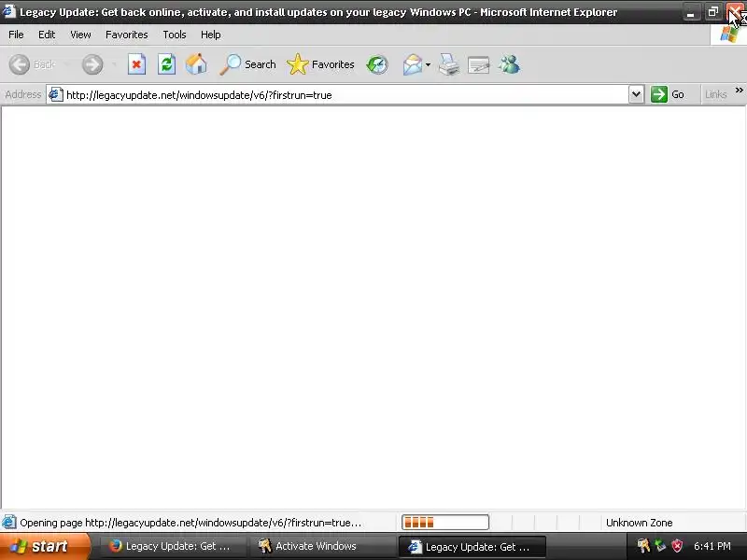This screenshot has height=560, width=747.
Task: Expand the Forward button history dropdown
Action: tap(114, 64)
